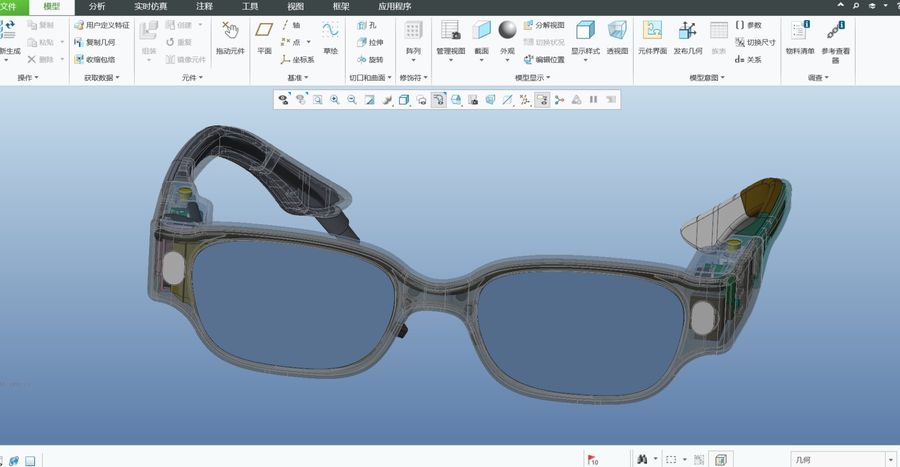Open the 注释 ribbon tab
This screenshot has height=467, width=900.
click(204, 7)
